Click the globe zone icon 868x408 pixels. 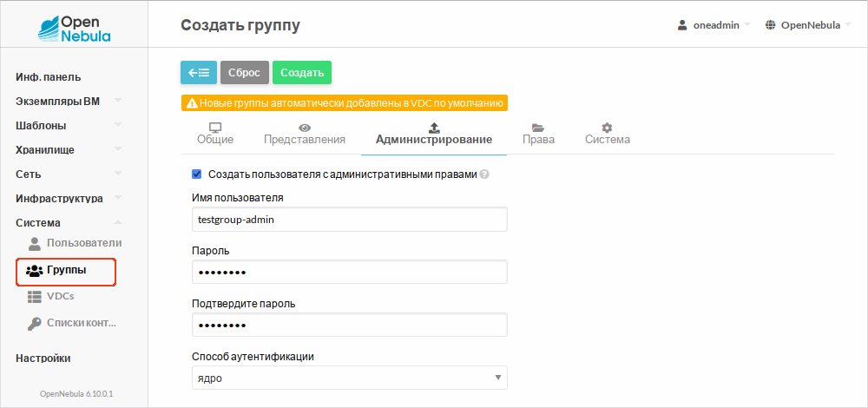coord(770,25)
